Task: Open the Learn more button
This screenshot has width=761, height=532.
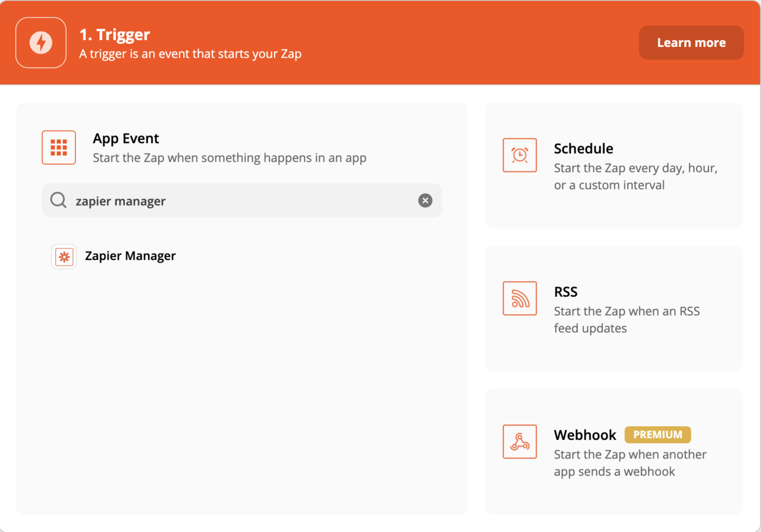Action: (691, 42)
